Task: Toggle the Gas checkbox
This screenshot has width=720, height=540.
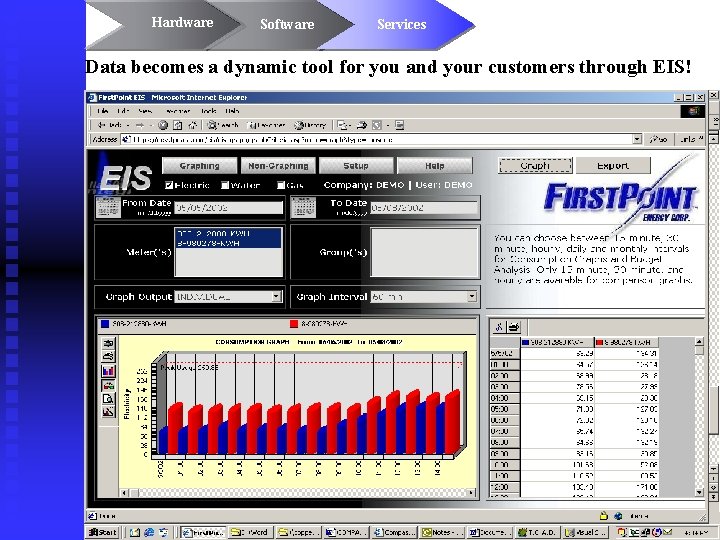Action: point(281,185)
